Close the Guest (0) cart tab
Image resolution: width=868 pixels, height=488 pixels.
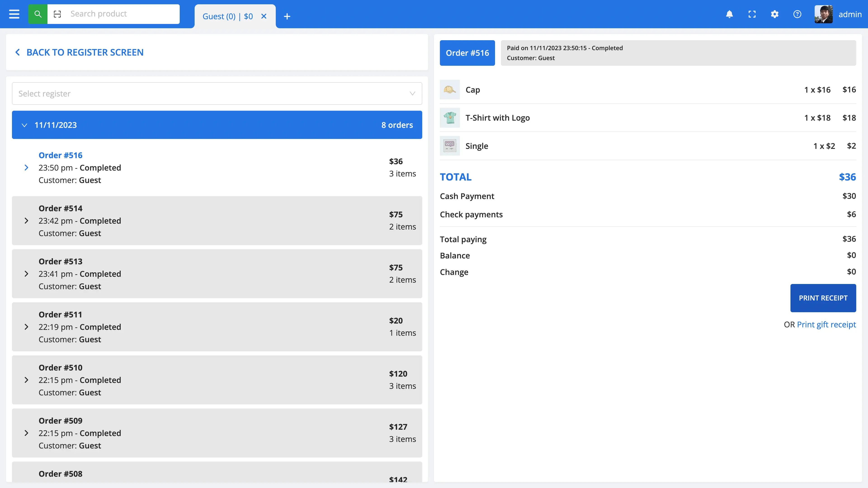click(264, 16)
